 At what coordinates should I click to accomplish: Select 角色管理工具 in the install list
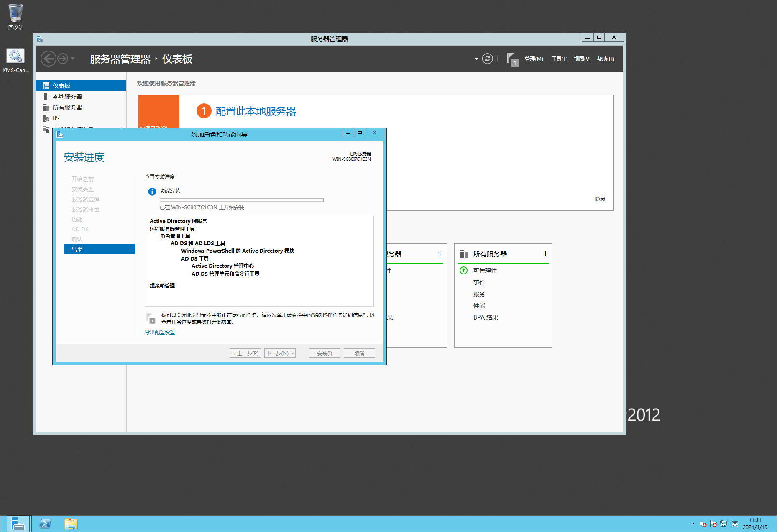[175, 236]
